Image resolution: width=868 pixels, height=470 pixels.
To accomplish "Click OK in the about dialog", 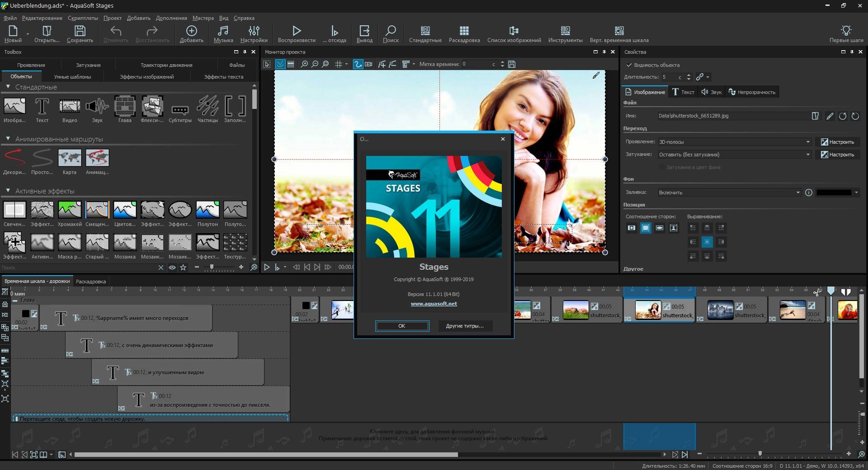I will point(402,326).
